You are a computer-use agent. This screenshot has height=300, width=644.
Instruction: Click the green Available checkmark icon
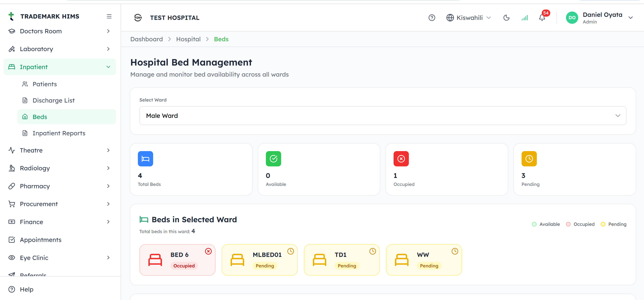point(274,159)
